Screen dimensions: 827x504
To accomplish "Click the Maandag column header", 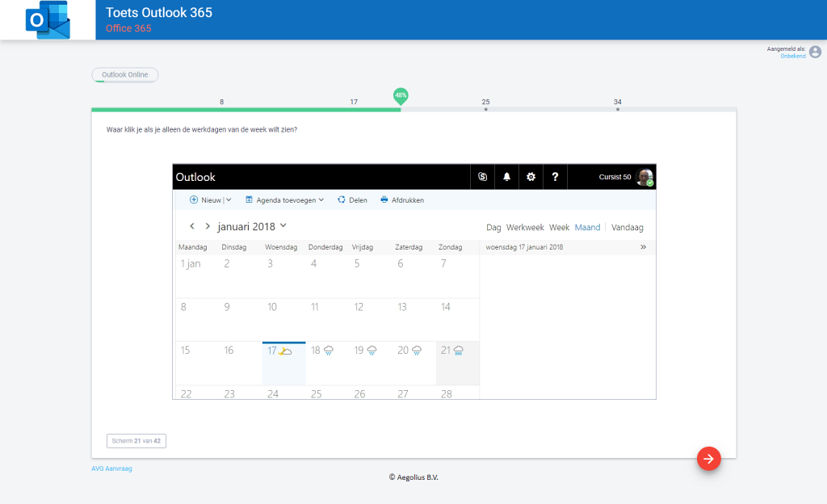I will pos(192,246).
